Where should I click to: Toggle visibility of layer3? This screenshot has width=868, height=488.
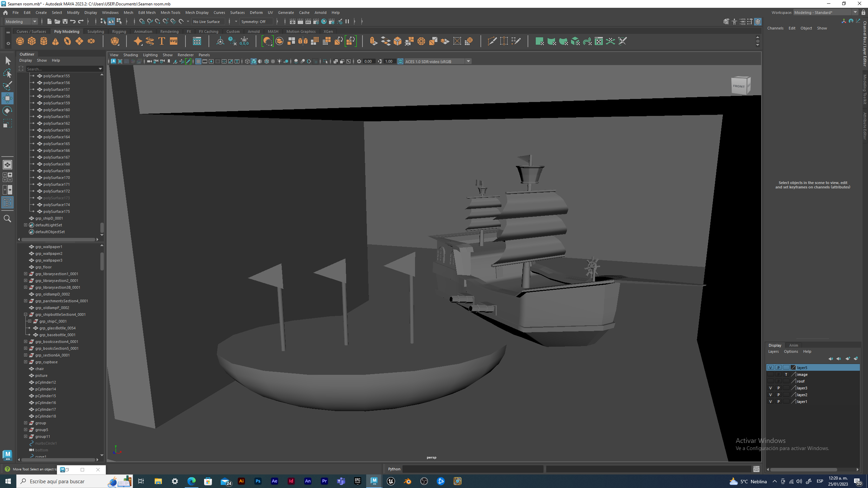coord(770,388)
